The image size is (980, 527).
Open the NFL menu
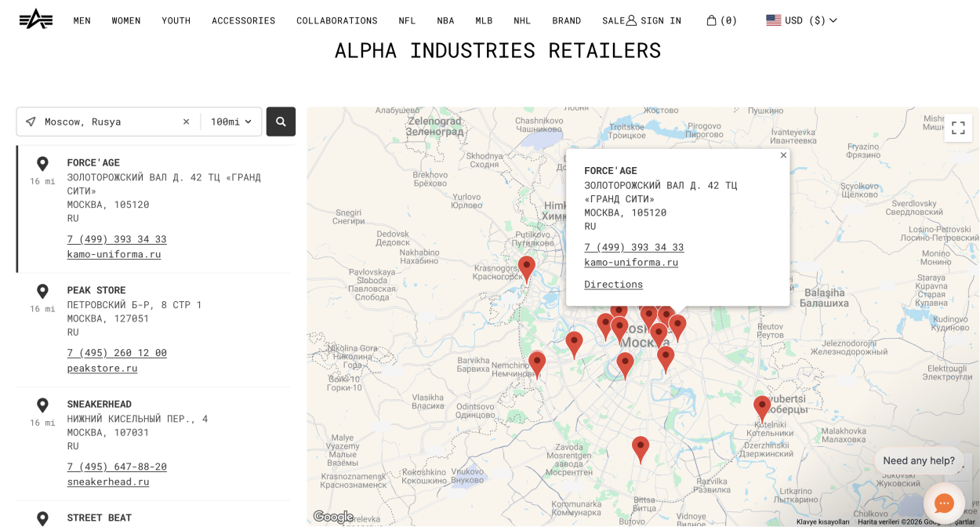click(407, 20)
